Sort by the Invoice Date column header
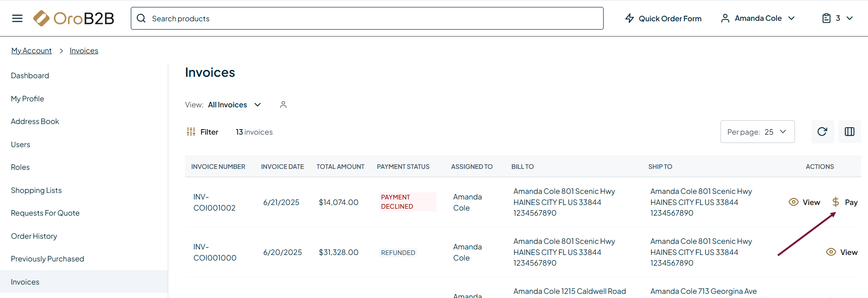868x298 pixels. pos(282,167)
